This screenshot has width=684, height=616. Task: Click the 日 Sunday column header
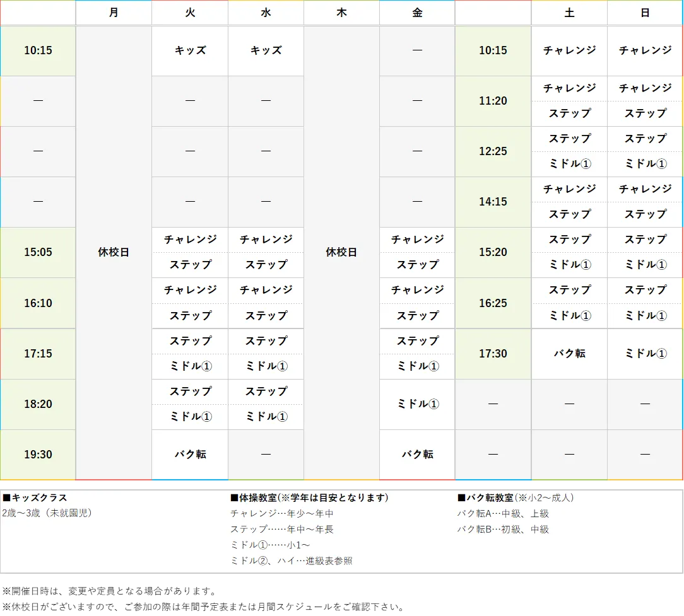[644, 13]
